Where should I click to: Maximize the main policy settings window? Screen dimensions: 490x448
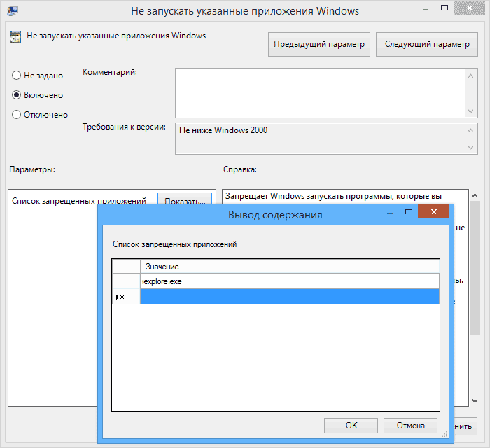[444, 8]
